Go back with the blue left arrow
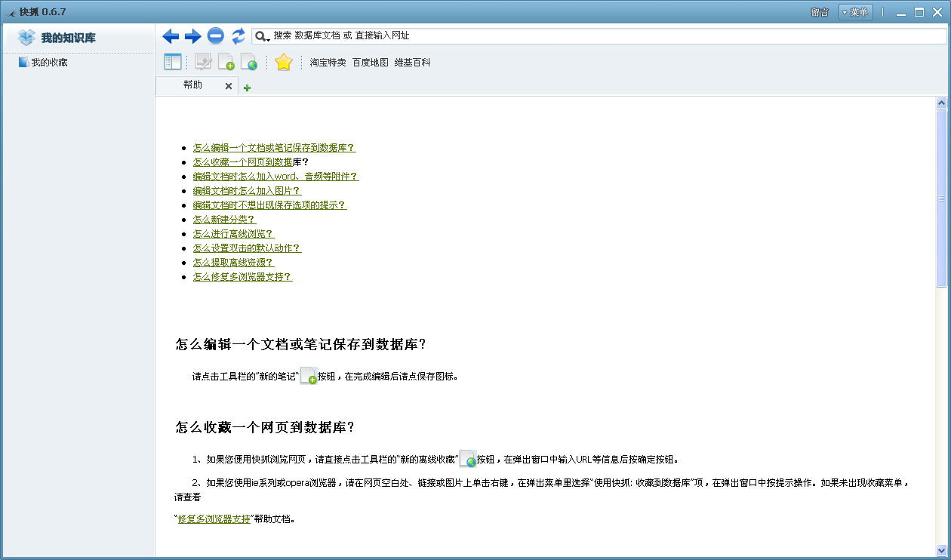951x560 pixels. [171, 35]
